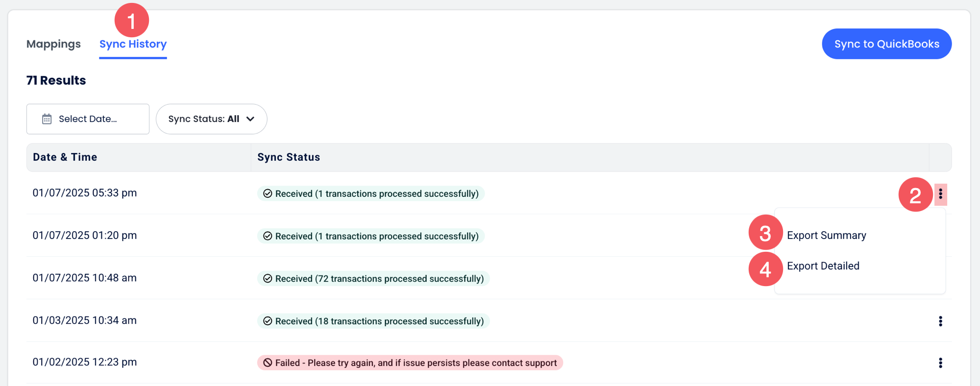Click the success checkmark icon on 05:33 pm sync
Viewport: 980px width, 386px height.
pyautogui.click(x=268, y=193)
